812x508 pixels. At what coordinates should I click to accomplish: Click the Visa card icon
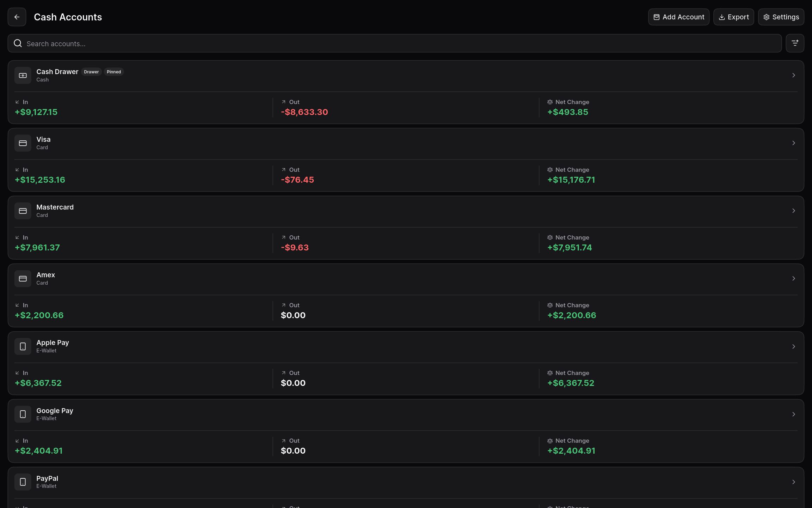23,143
